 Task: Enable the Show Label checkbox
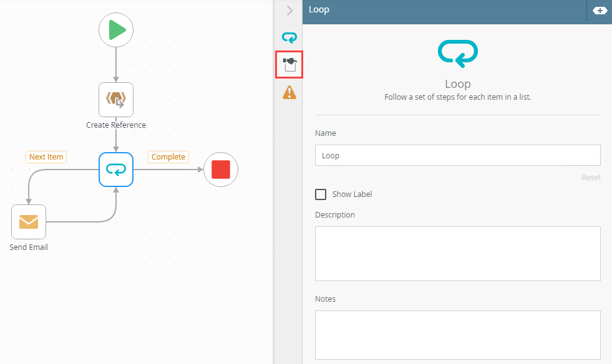(321, 194)
